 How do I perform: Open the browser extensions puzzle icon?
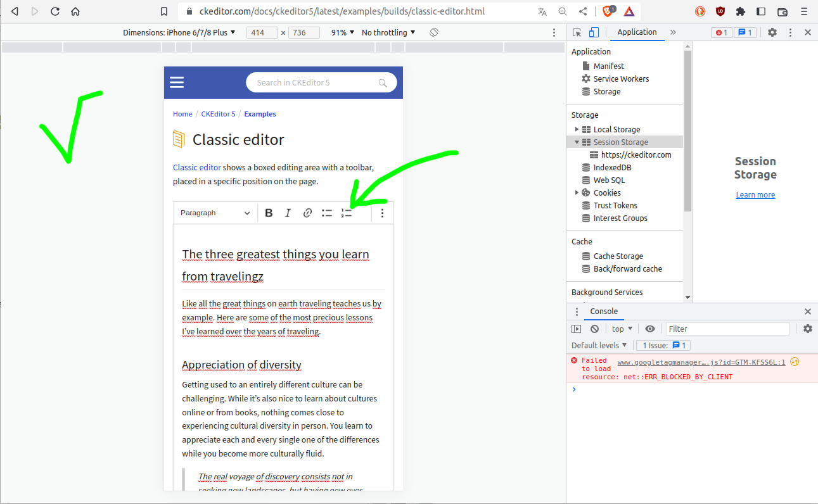pyautogui.click(x=741, y=11)
